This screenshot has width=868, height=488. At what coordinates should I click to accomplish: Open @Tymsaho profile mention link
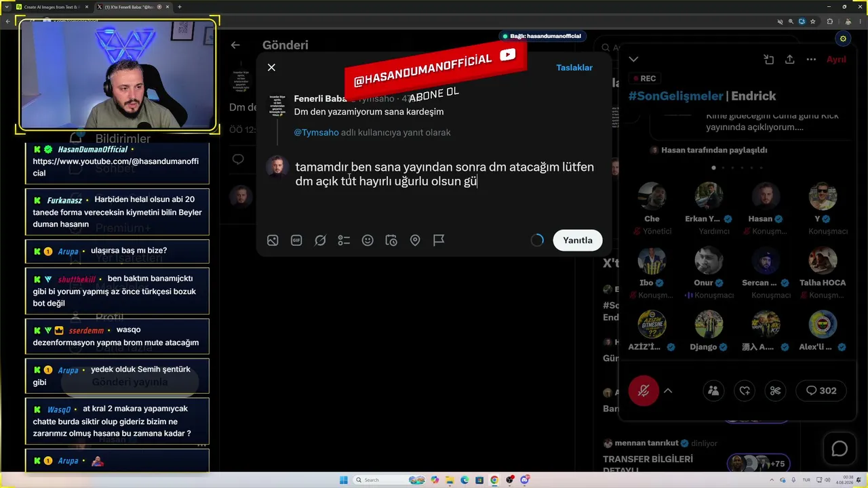316,132
